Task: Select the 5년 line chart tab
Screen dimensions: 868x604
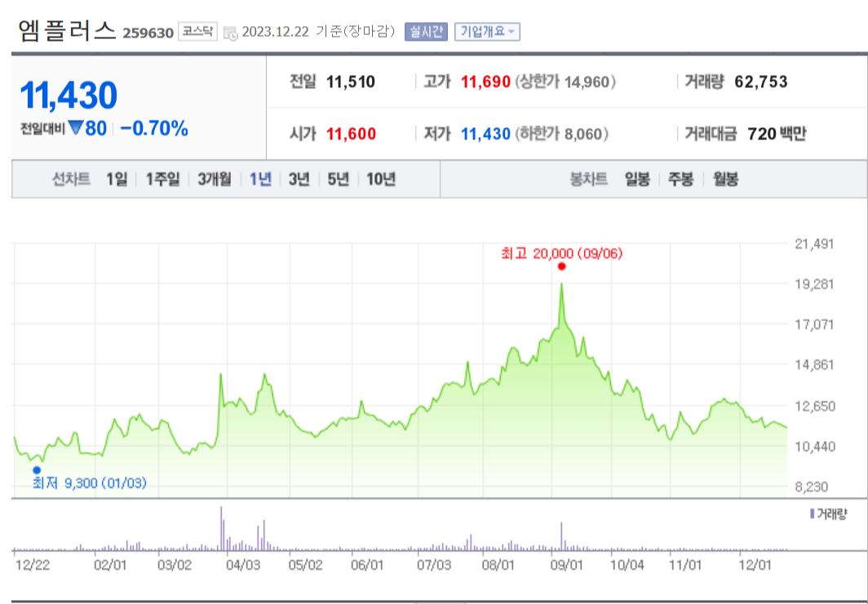Action: click(339, 179)
